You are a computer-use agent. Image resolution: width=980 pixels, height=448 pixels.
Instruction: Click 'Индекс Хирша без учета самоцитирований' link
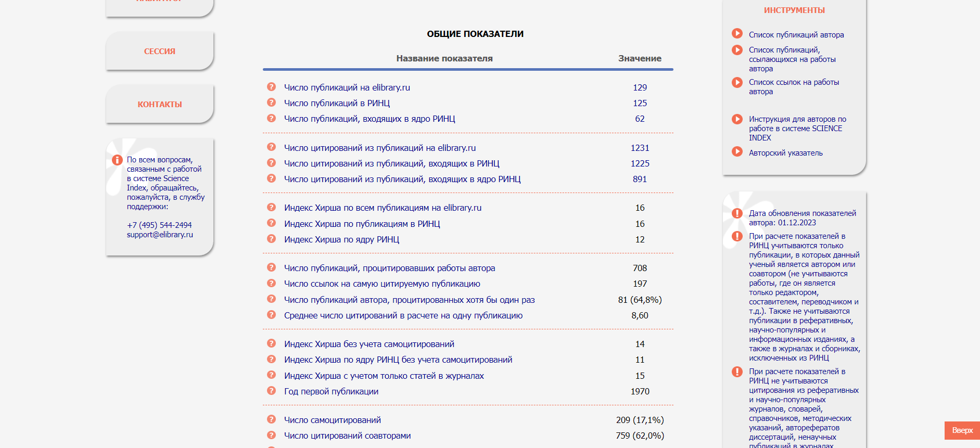click(369, 344)
